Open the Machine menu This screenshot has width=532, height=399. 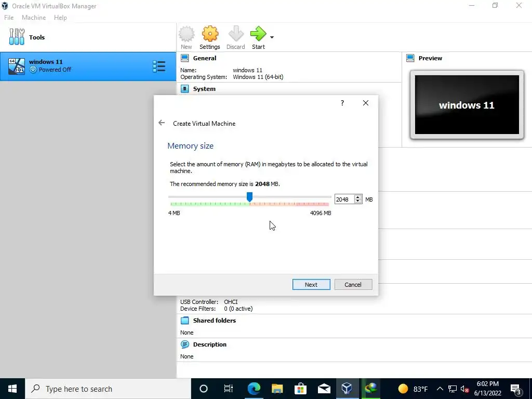click(34, 18)
